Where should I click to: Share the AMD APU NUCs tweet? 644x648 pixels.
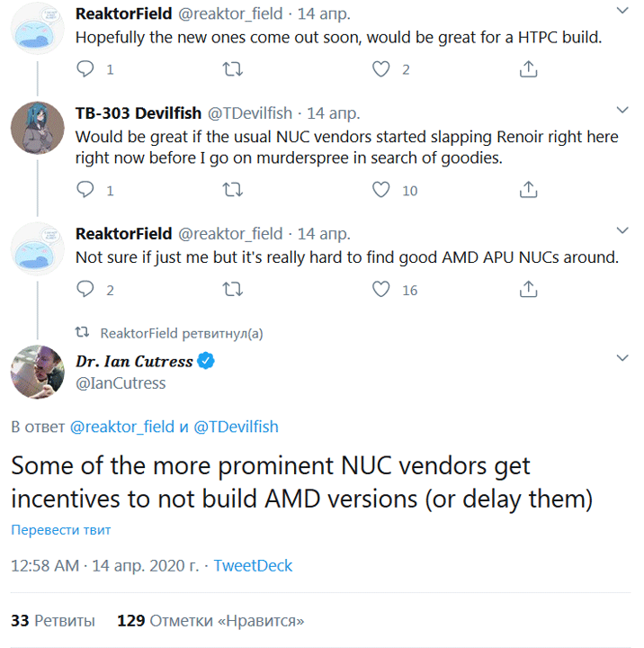[529, 289]
